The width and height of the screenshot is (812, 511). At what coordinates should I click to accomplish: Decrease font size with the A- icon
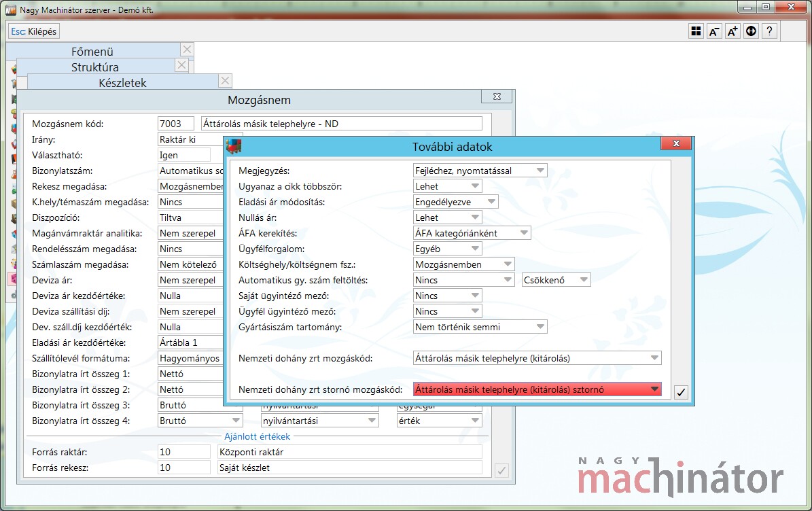tap(714, 31)
